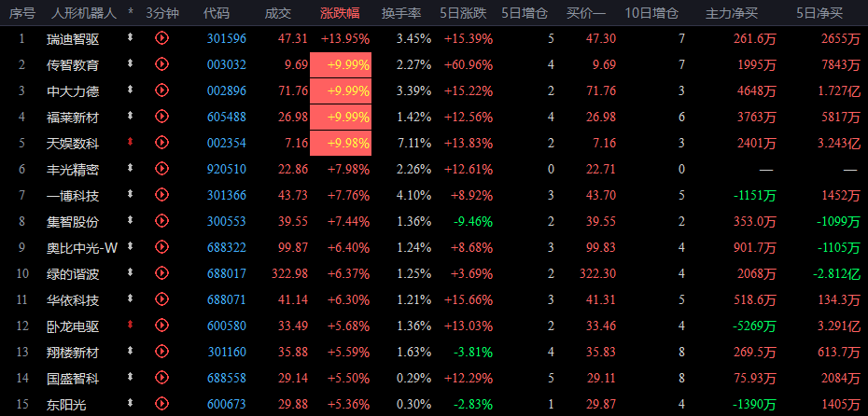Sort by the 5日涨跌 column header
Screen dimensions: 868x416
pos(463,13)
